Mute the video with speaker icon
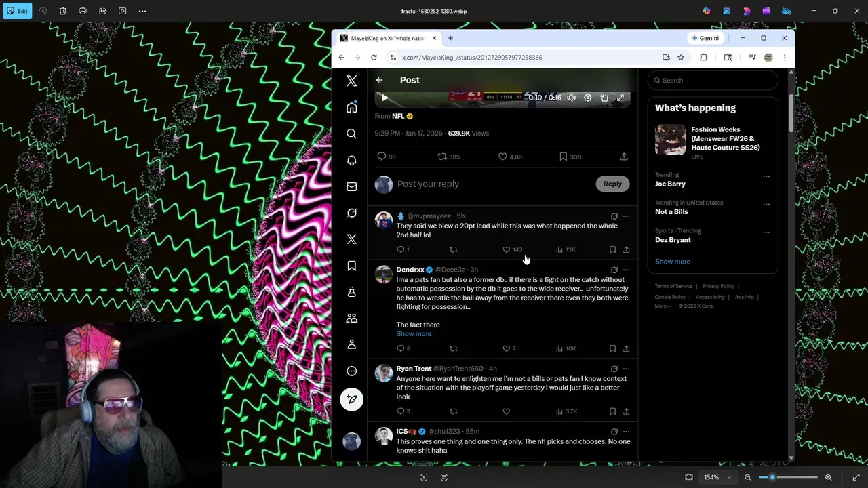This screenshot has width=868, height=488. 571,98
